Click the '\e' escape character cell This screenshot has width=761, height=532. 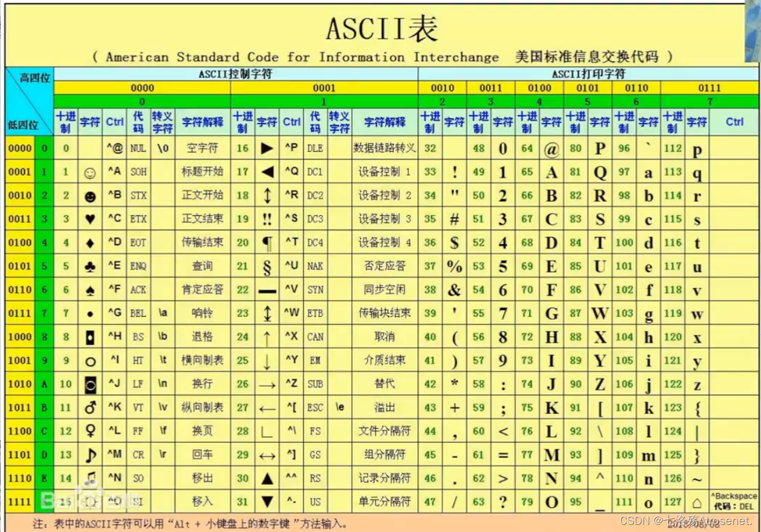pyautogui.click(x=340, y=407)
